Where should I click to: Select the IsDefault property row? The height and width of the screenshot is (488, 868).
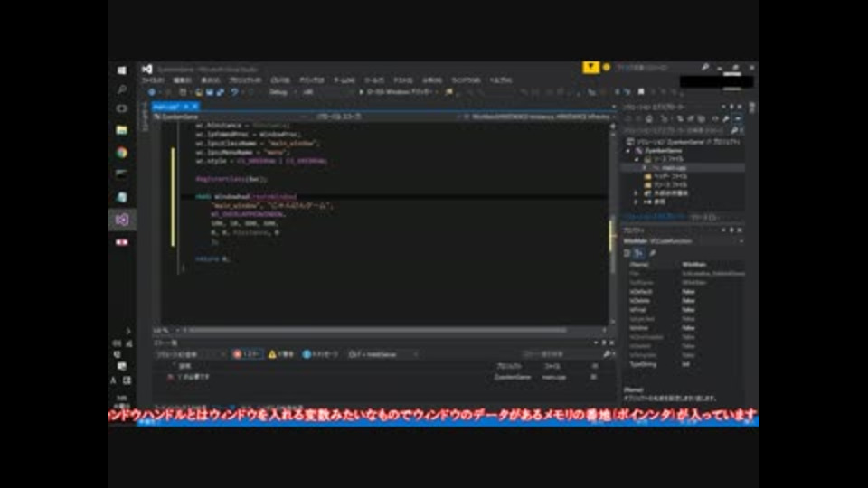pyautogui.click(x=684, y=292)
